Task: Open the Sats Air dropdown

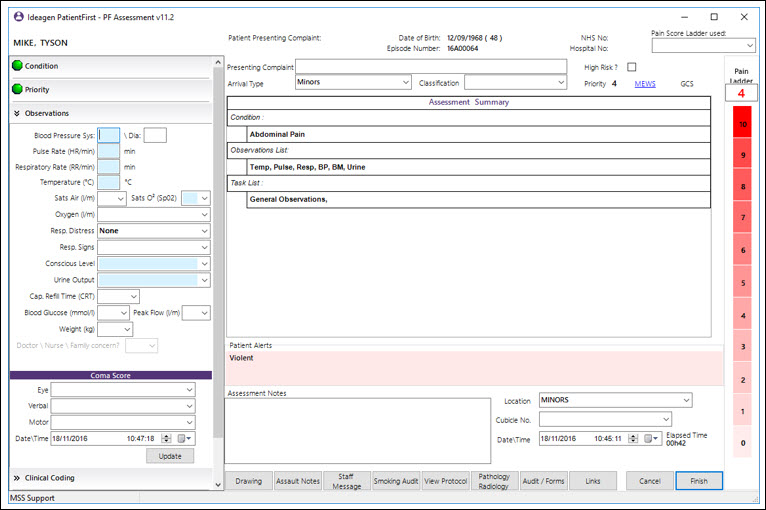Action: tap(121, 198)
